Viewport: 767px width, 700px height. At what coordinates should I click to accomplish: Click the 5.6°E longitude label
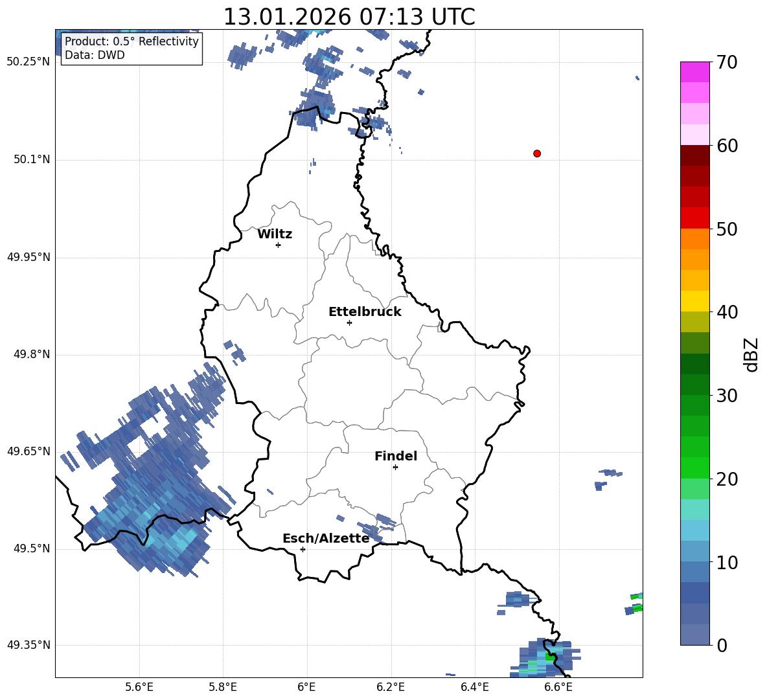(139, 687)
